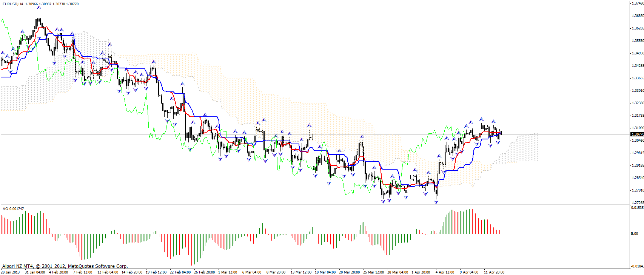The image size is (644, 275).
Task: Click the 1.30460 price axis label
Action: [637, 141]
